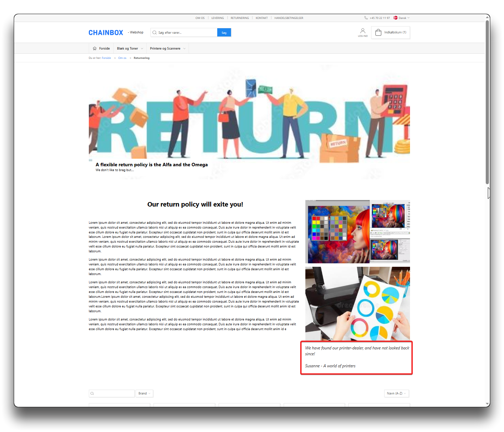Go to Handelsbetingelser page

click(288, 18)
